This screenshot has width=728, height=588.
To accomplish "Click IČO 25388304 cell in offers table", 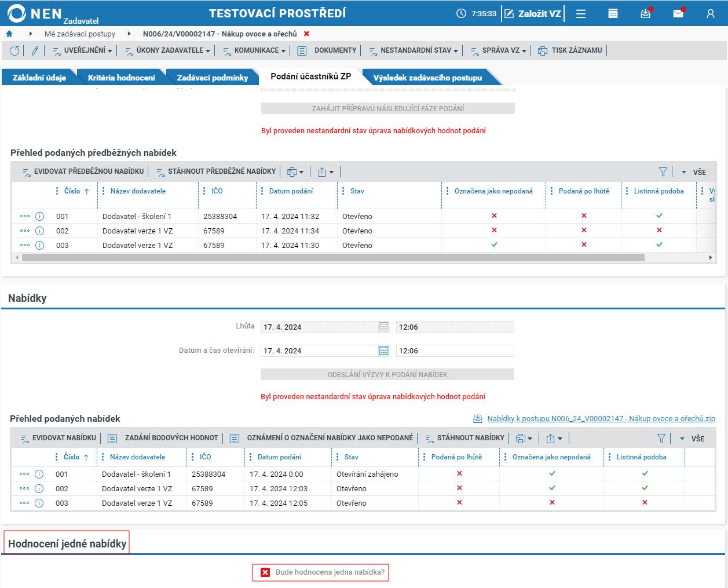I will (x=208, y=474).
